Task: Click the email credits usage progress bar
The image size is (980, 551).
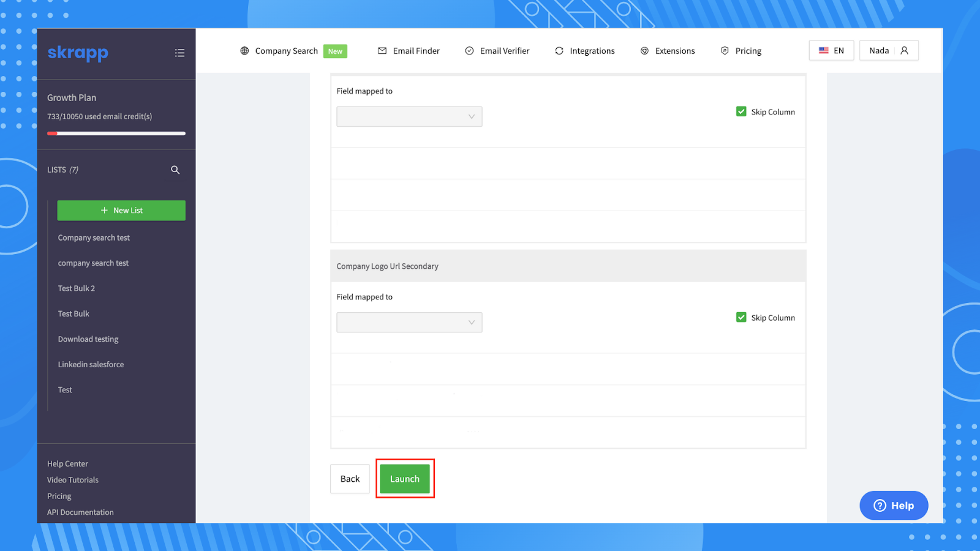Action: point(116,133)
